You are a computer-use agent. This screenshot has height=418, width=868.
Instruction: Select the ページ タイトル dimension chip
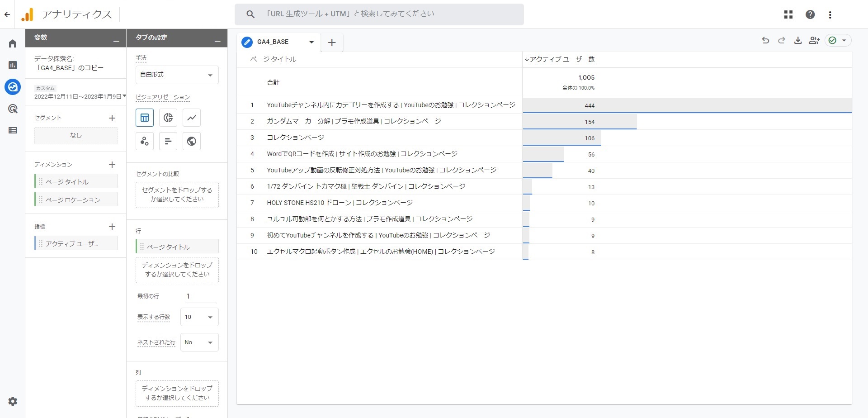point(76,181)
